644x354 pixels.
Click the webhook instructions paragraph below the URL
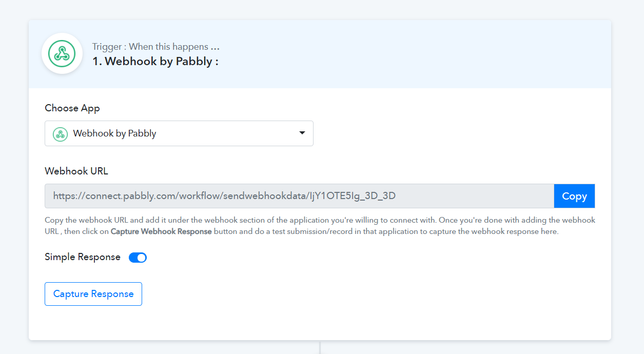[x=320, y=226]
